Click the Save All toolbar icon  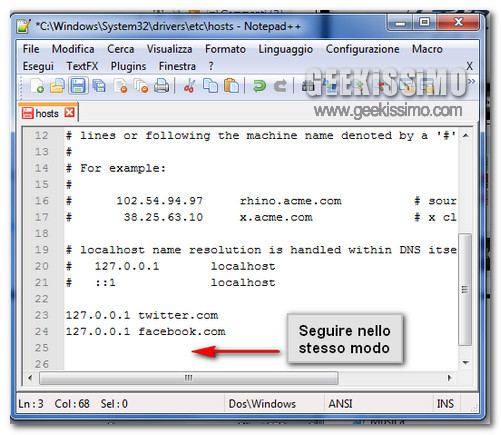(99, 86)
